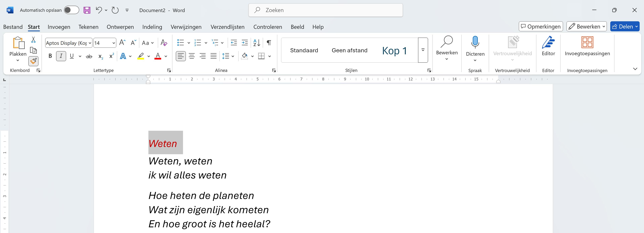The height and width of the screenshot is (233, 644).
Task: Open the font name dropdown
Action: click(x=90, y=43)
